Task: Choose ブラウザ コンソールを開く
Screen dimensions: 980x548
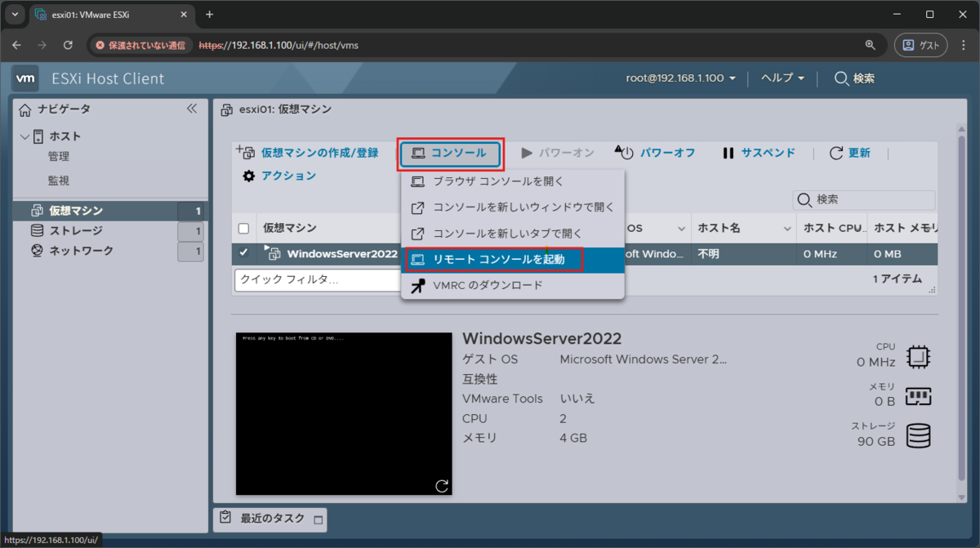Action: (x=512, y=181)
